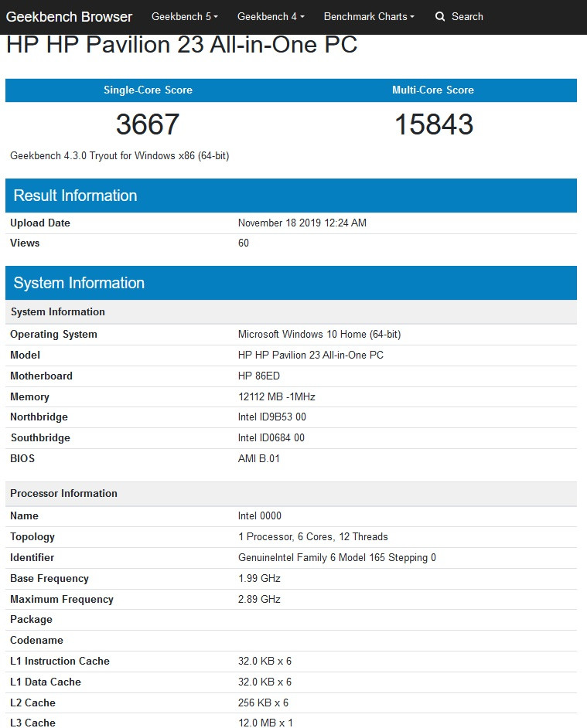The height and width of the screenshot is (728, 587).
Task: Click the Search text in the navbar
Action: (x=467, y=16)
